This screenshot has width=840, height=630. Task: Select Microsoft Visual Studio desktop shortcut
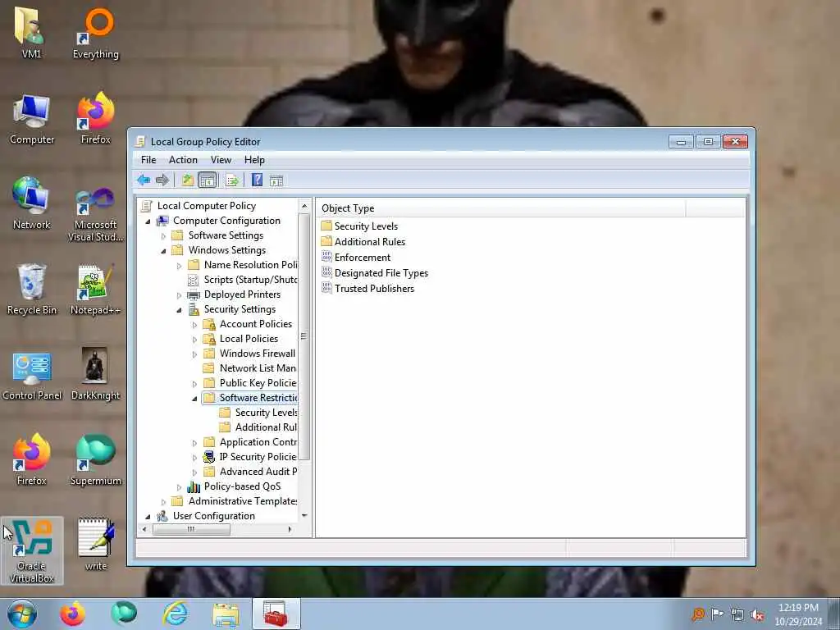pos(95,214)
